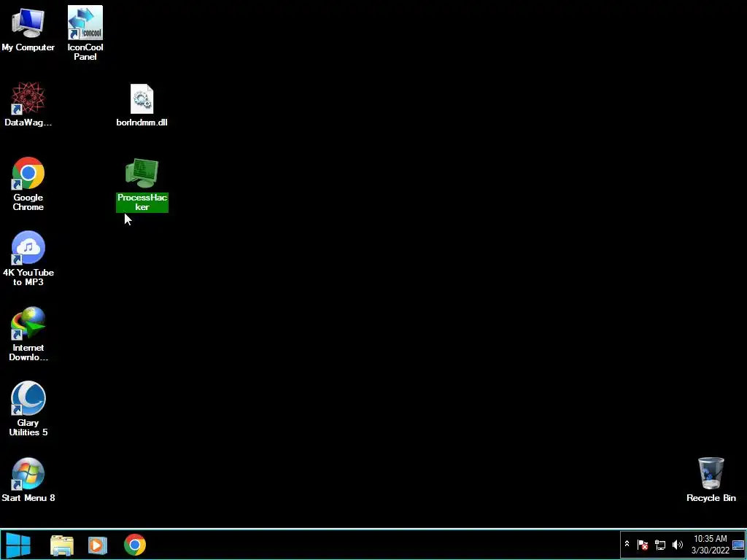Click the ProcessHacker label text
The image size is (747, 560).
(x=142, y=203)
